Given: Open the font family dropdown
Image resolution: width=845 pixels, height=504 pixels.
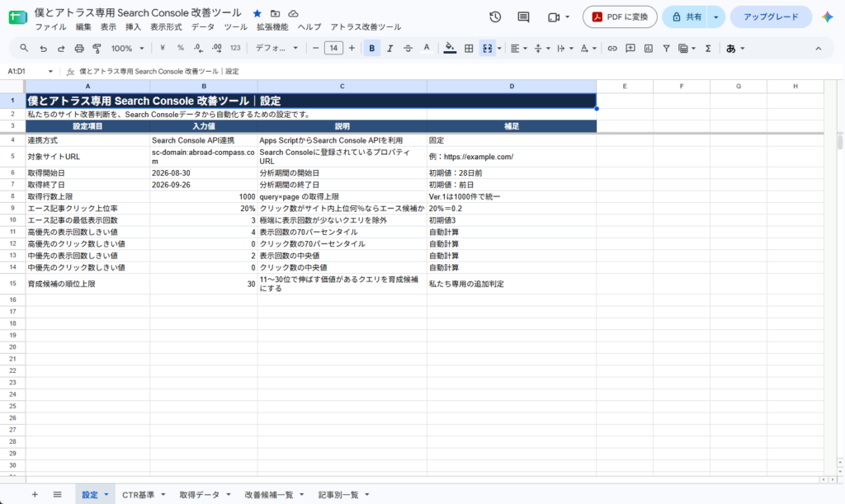Looking at the screenshot, I should point(276,49).
